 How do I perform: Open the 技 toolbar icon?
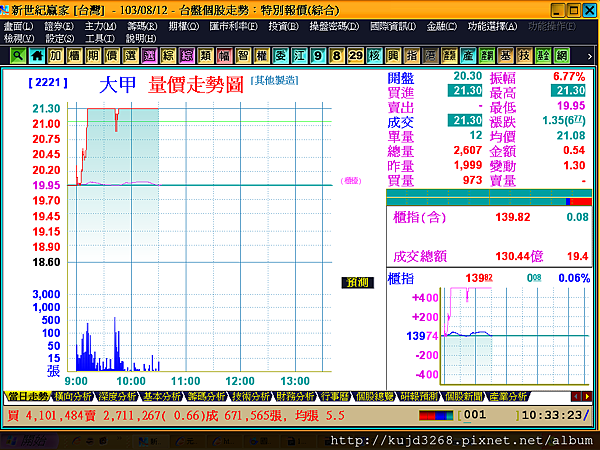[x=524, y=56]
